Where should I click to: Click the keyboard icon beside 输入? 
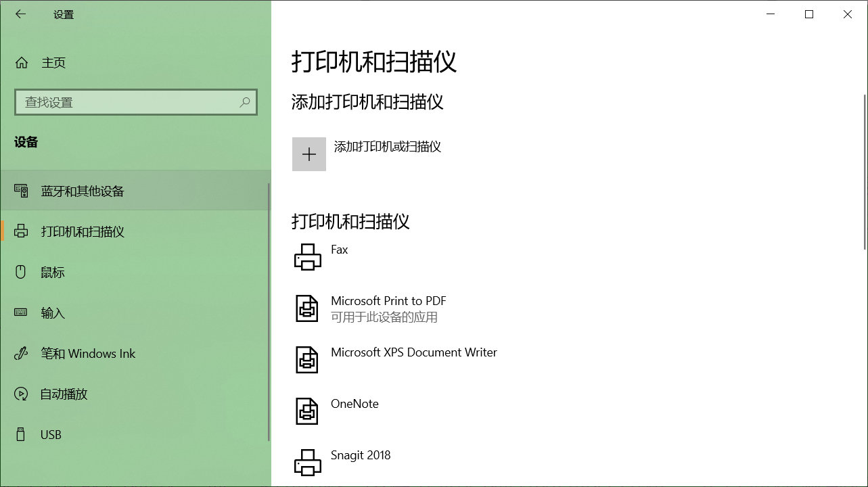(x=20, y=312)
